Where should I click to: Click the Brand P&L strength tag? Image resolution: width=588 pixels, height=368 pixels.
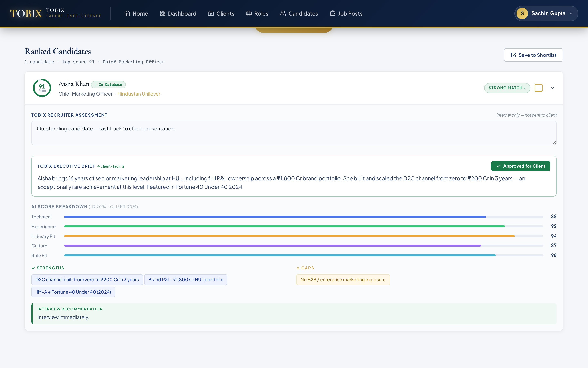point(186,280)
